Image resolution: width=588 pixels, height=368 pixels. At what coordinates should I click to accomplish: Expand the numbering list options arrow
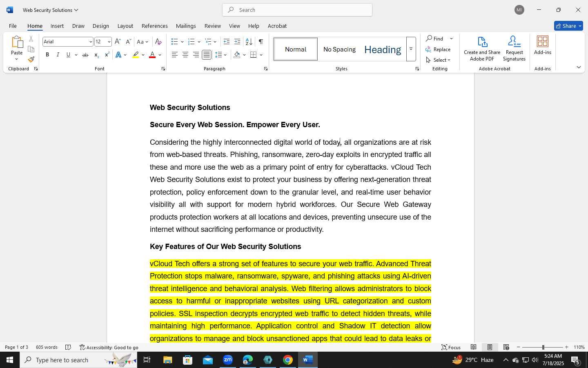click(x=199, y=42)
